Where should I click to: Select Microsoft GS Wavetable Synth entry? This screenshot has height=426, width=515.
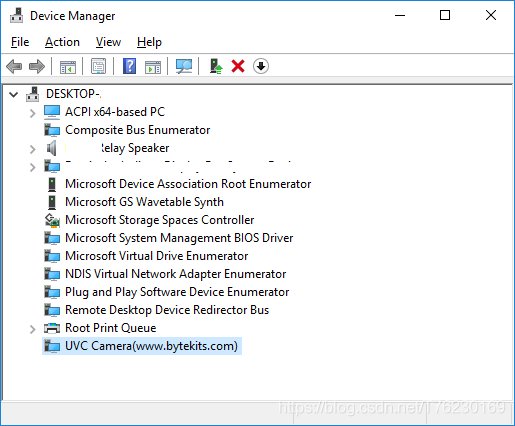(x=144, y=202)
